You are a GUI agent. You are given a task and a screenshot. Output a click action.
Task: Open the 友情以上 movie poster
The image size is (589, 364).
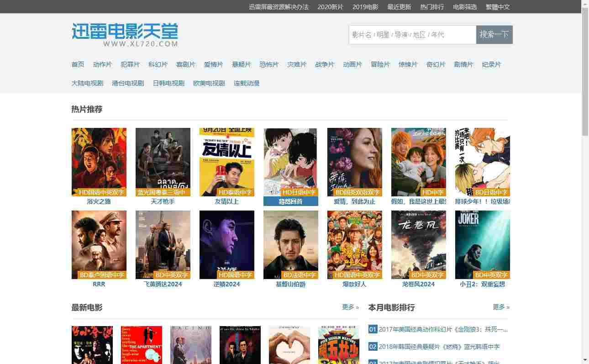pyautogui.click(x=227, y=162)
